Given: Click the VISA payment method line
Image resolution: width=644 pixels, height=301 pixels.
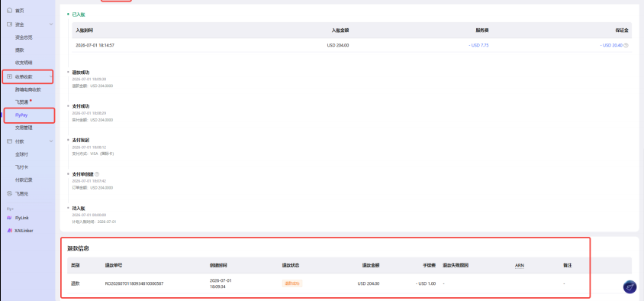Looking at the screenshot, I should click(93, 154).
